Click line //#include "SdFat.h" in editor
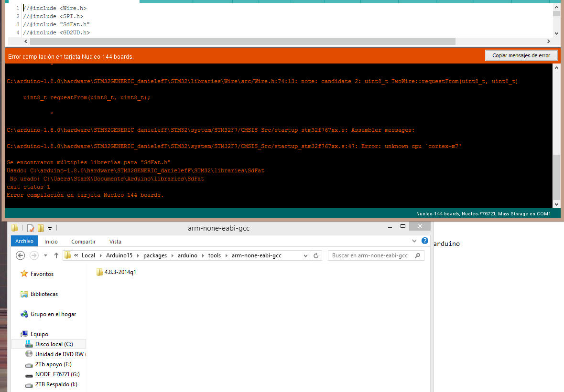Image resolution: width=564 pixels, height=392 pixels. (56, 24)
